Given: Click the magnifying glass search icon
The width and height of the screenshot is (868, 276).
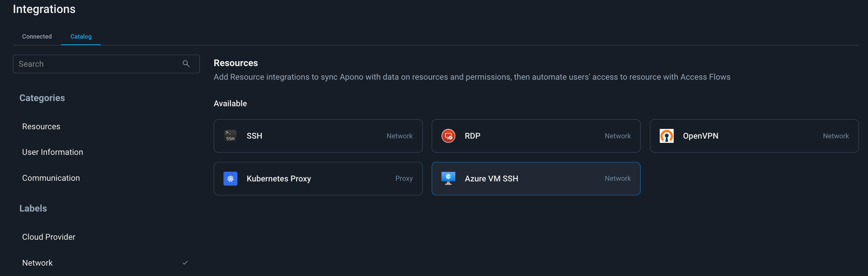Looking at the screenshot, I should 186,64.
